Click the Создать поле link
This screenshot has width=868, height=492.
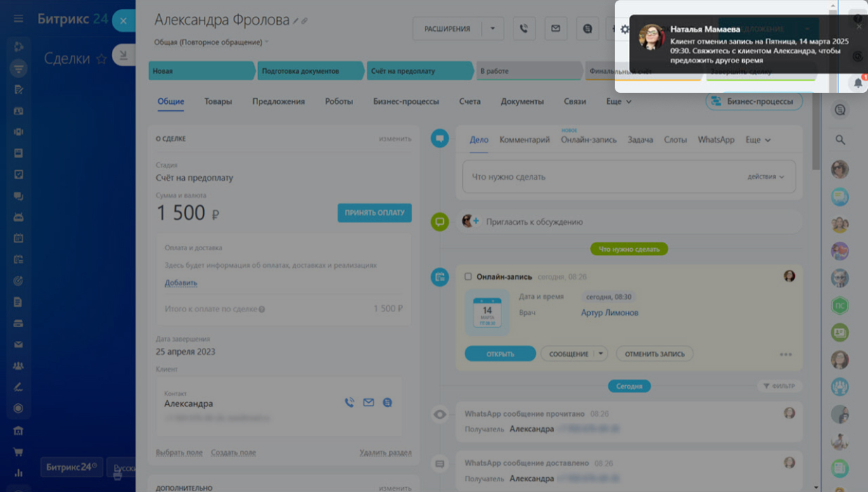point(234,453)
